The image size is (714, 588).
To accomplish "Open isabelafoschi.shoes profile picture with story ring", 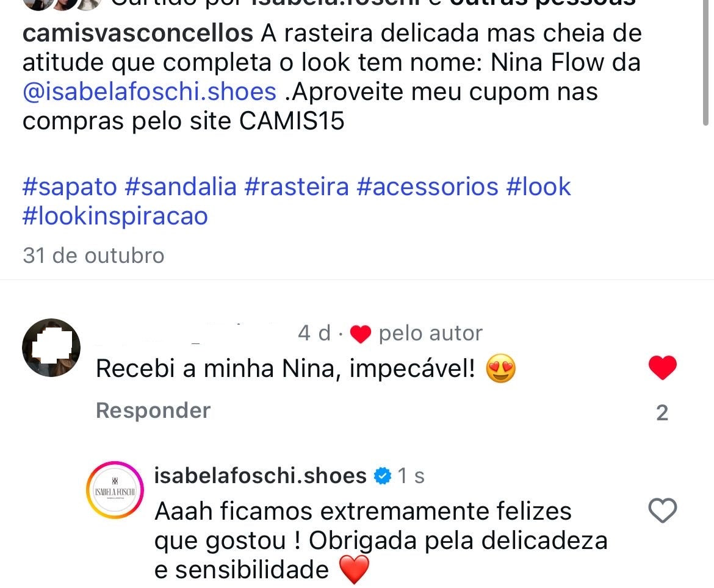I will [x=115, y=490].
